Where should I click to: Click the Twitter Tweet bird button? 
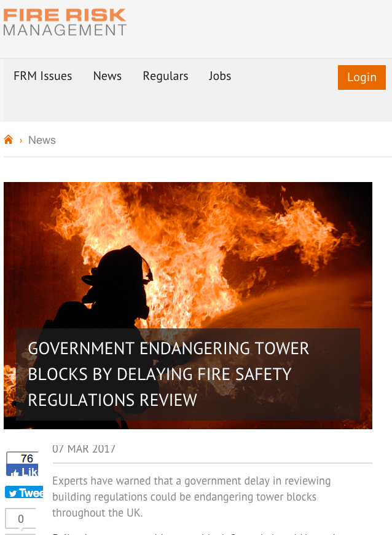click(x=24, y=492)
